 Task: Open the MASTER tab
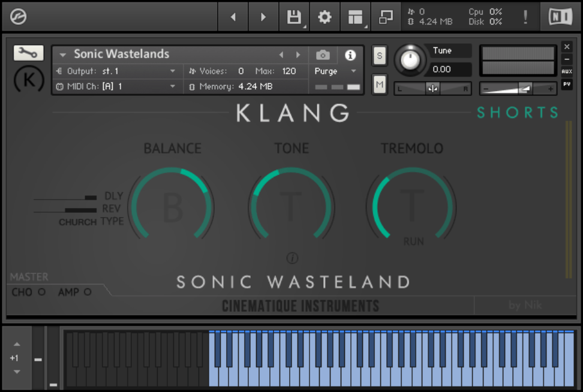coord(29,277)
